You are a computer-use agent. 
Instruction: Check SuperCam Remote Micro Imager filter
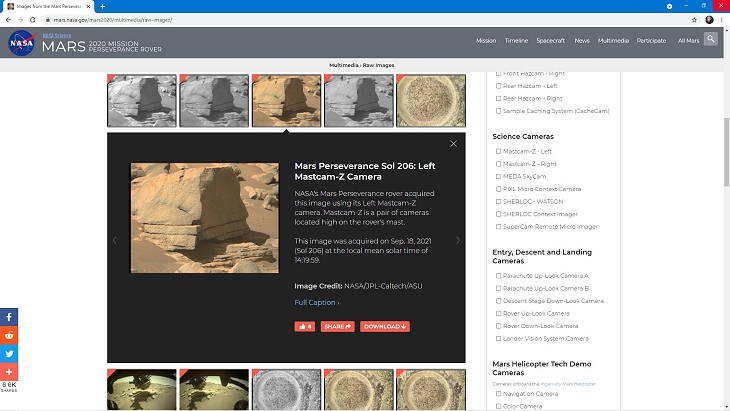pos(499,227)
